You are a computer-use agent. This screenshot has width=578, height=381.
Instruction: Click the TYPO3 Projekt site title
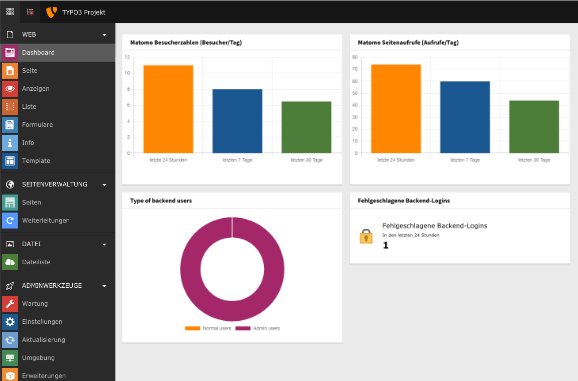click(84, 13)
